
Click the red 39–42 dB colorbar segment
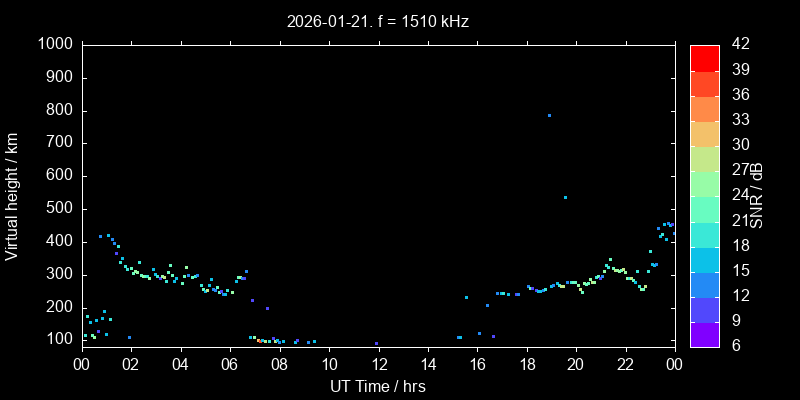coord(704,58)
